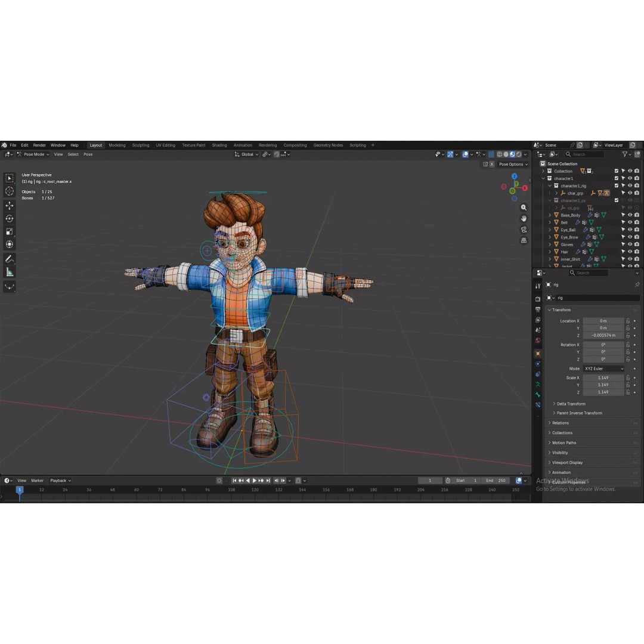Screen dimensions: 644x644
Task: Play animation in timeline
Action: pyautogui.click(x=254, y=481)
